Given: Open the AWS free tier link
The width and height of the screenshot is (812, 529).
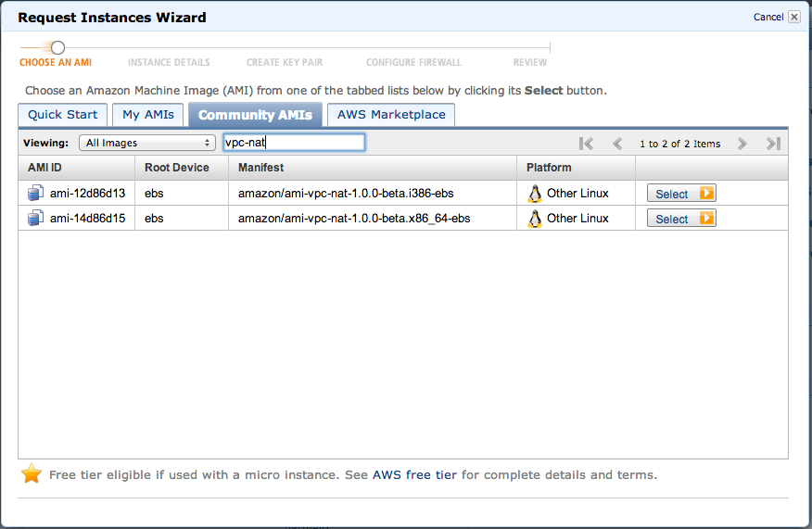Looking at the screenshot, I should coord(414,474).
